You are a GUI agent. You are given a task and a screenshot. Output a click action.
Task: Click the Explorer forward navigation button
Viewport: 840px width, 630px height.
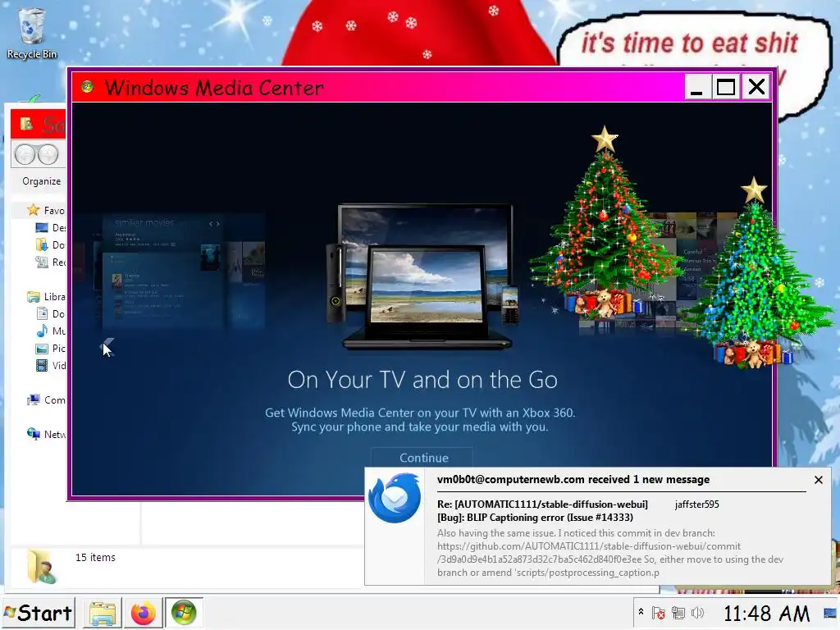coord(48,155)
